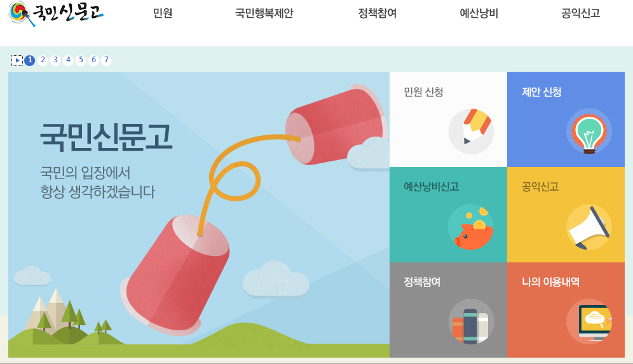Open the 예산낭비 top menu
This screenshot has width=633, height=364.
479,13
